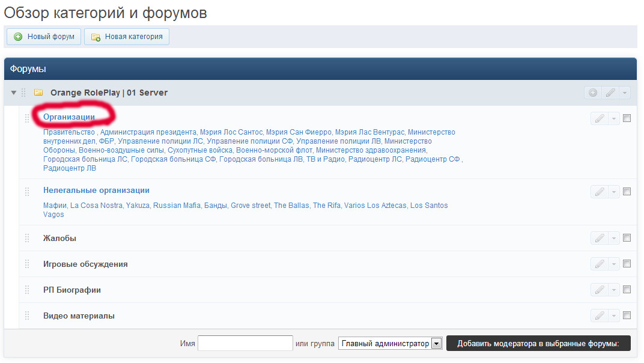
Task: Open options dropdown for Организации row
Action: coord(614,118)
